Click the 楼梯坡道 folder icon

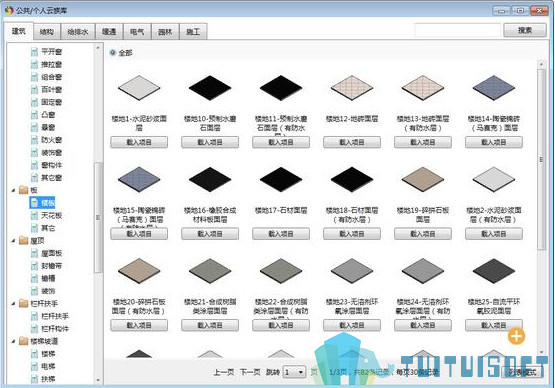click(x=24, y=341)
